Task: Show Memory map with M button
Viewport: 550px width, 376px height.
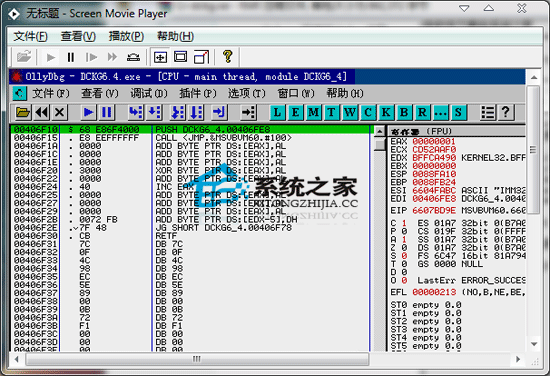Action: click(314, 113)
